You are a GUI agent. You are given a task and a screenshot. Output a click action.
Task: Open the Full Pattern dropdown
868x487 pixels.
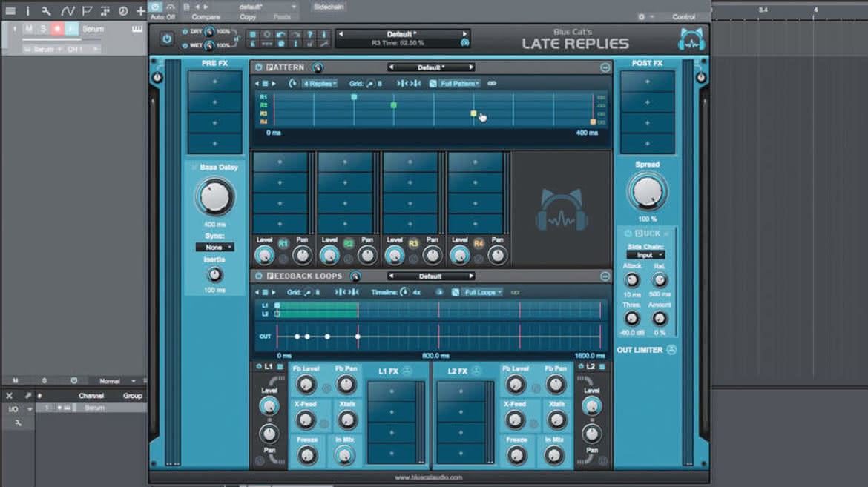click(x=459, y=84)
